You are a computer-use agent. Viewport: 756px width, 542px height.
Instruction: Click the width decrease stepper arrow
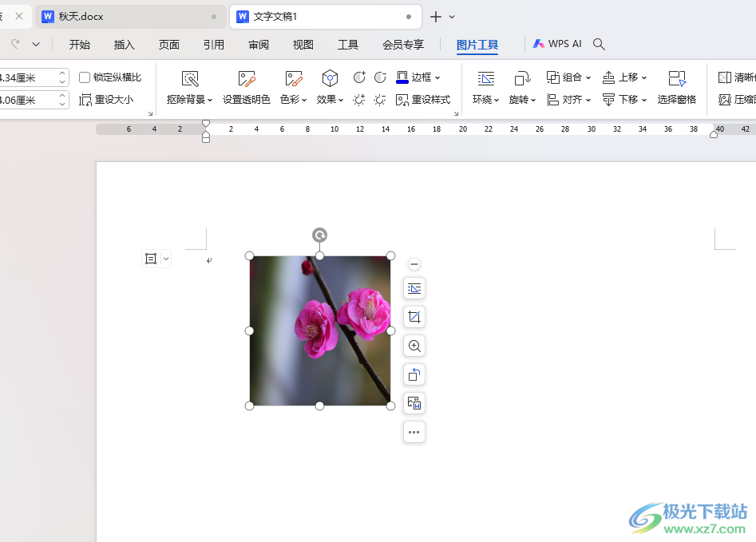coord(62,104)
